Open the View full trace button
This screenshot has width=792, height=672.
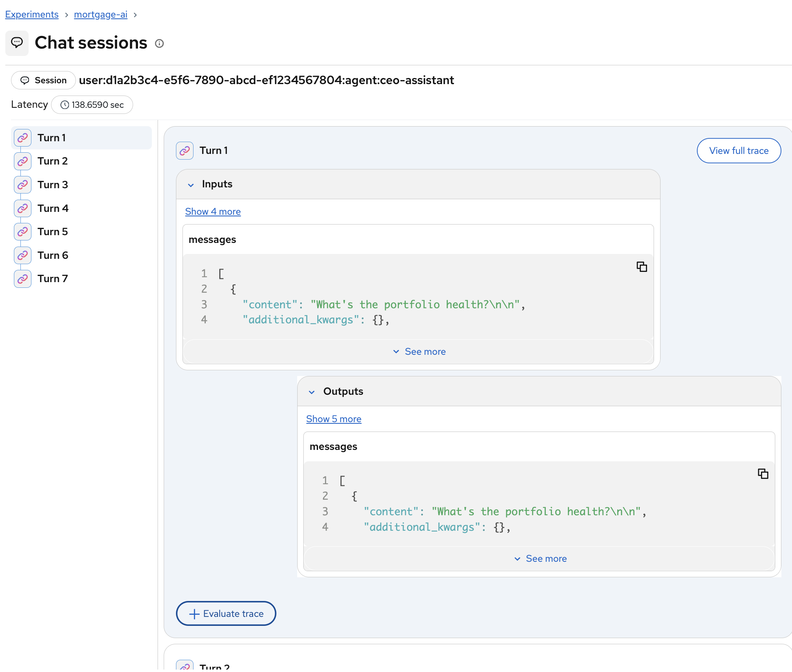[739, 151]
